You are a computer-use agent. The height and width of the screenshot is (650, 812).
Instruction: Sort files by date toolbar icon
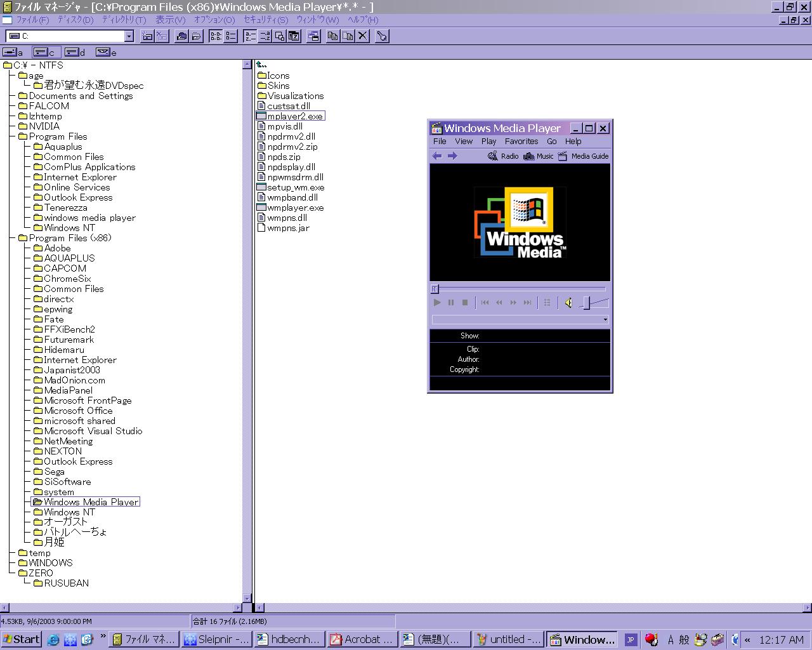294,36
